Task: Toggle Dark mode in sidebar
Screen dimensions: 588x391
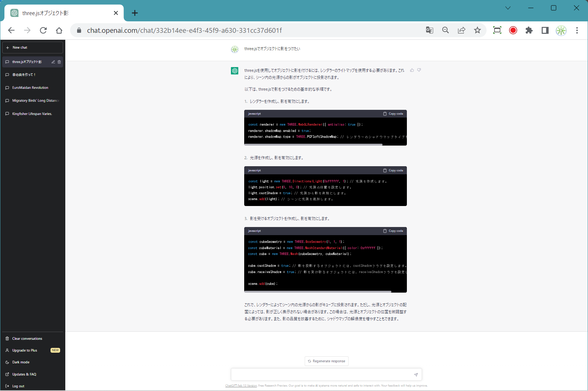Action: tap(21, 362)
